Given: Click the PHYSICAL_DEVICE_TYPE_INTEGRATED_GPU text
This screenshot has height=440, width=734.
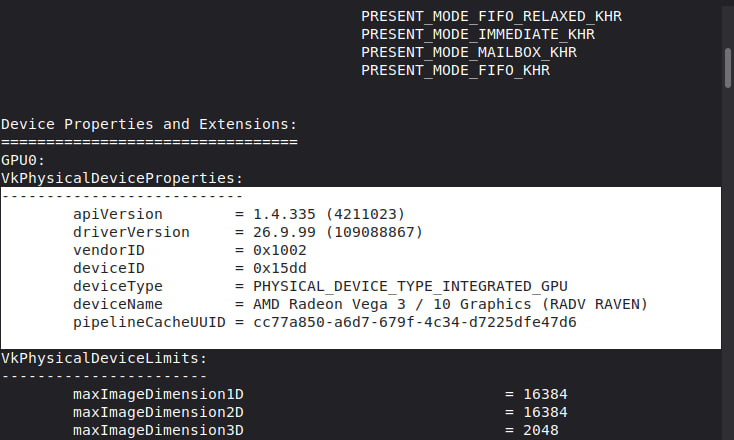Looking at the screenshot, I should [x=411, y=286].
